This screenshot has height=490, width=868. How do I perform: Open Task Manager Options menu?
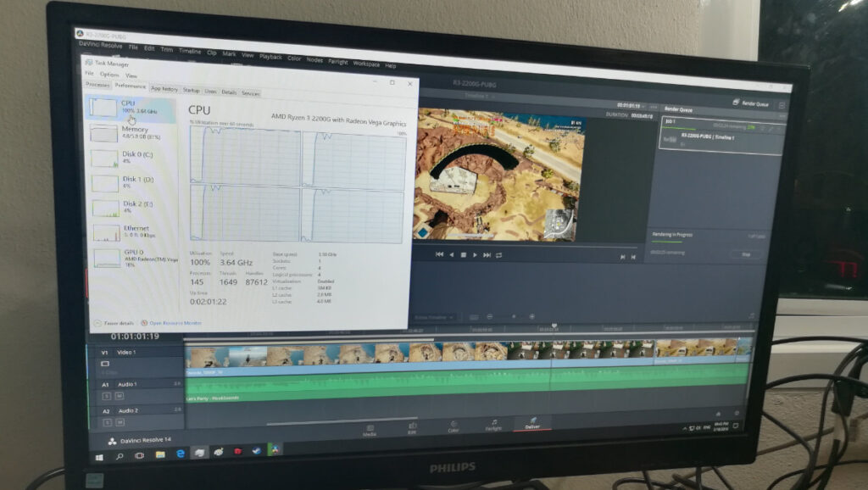(x=109, y=75)
